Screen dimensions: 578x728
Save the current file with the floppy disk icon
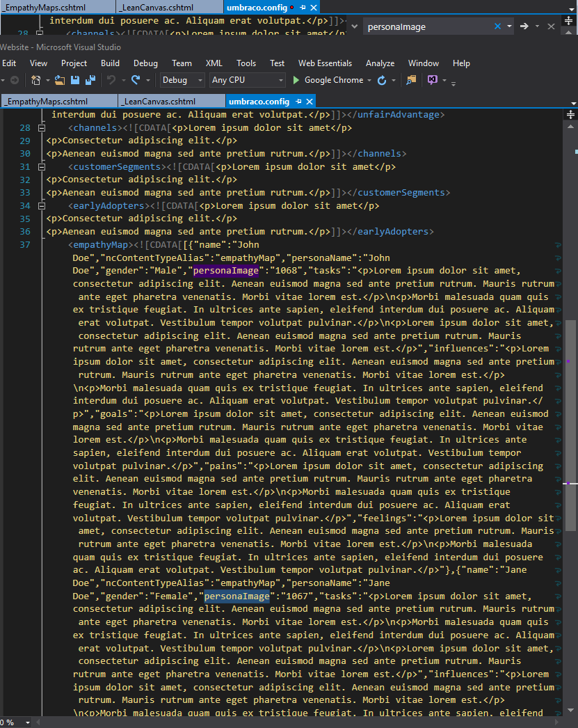74,80
